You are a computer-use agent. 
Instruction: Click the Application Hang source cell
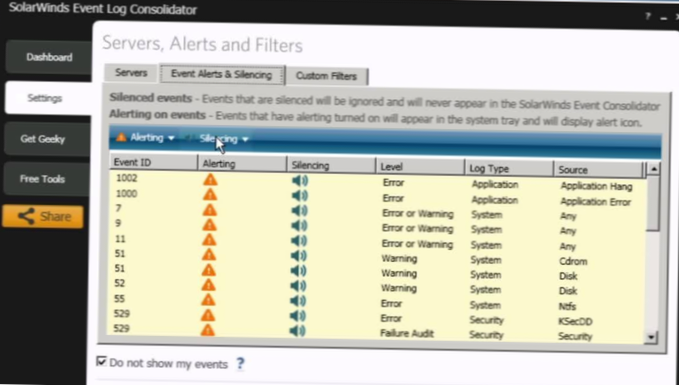[x=596, y=186]
